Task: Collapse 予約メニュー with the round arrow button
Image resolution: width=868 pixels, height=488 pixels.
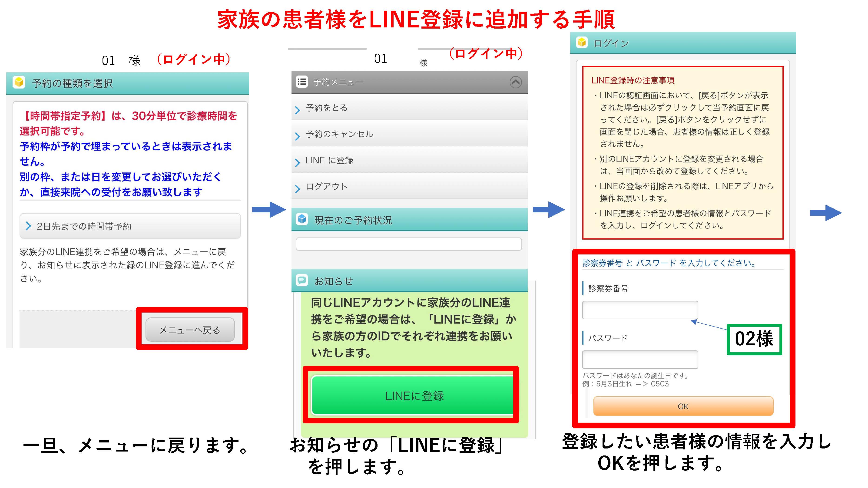Action: (x=516, y=82)
